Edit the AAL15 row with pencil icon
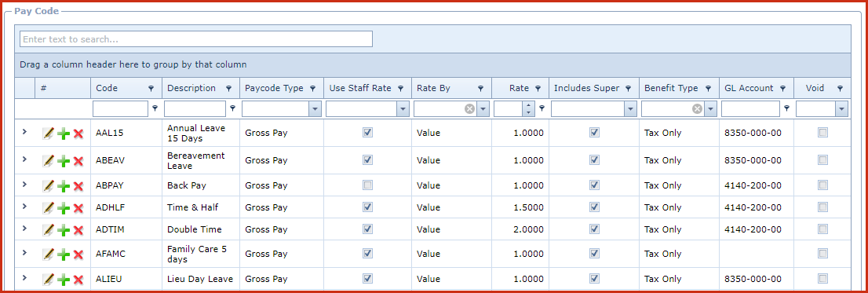Image resolution: width=868 pixels, height=293 pixels. (49, 133)
